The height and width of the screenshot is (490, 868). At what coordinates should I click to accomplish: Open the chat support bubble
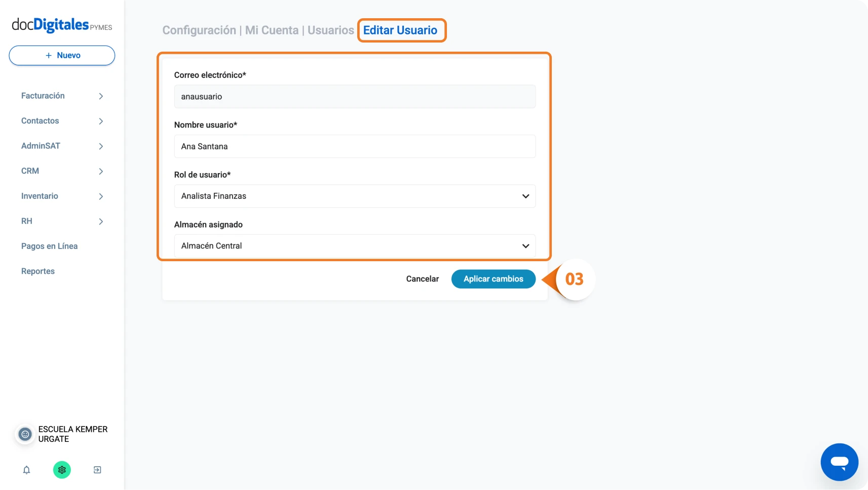tap(839, 462)
